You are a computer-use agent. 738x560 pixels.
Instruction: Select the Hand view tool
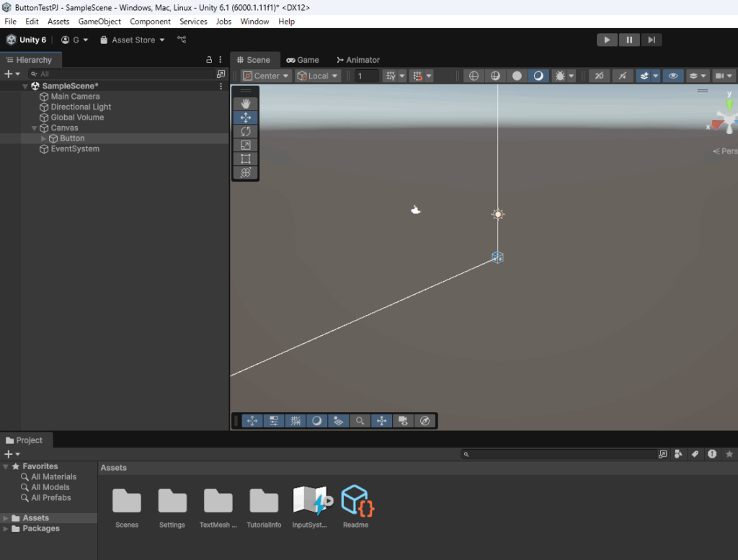coord(246,104)
